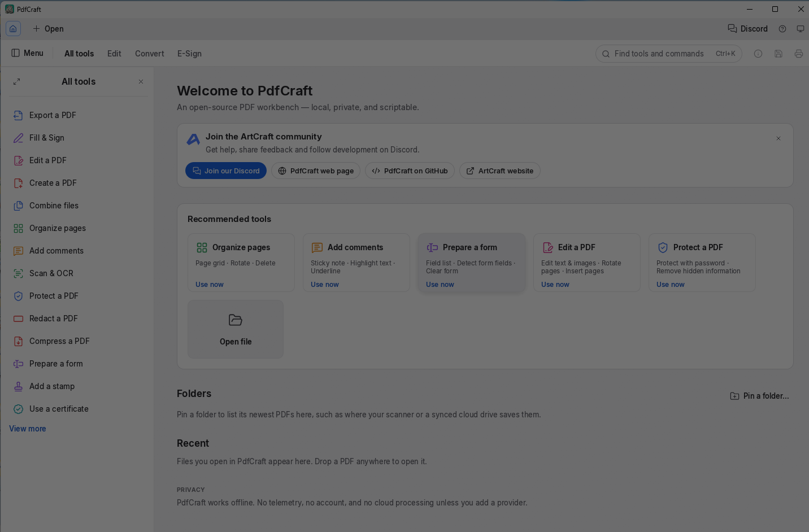
Task: Go to the E-Sign tab
Action: tap(189, 54)
